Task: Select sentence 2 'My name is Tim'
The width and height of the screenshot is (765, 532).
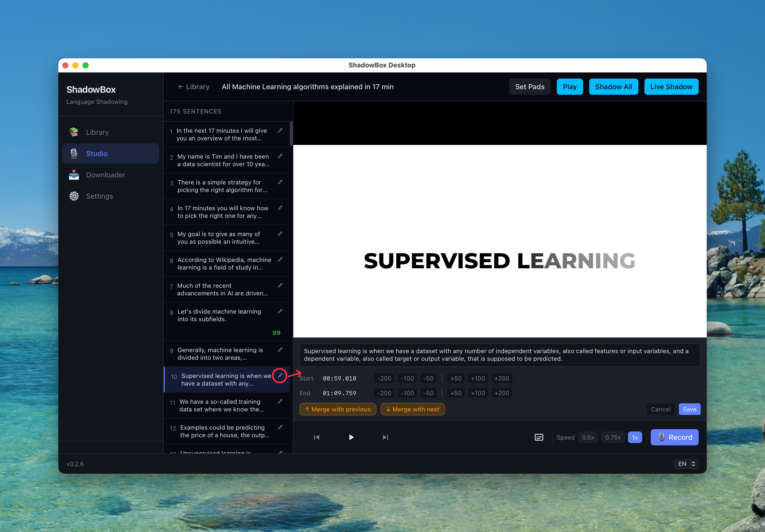Action: tap(226, 160)
